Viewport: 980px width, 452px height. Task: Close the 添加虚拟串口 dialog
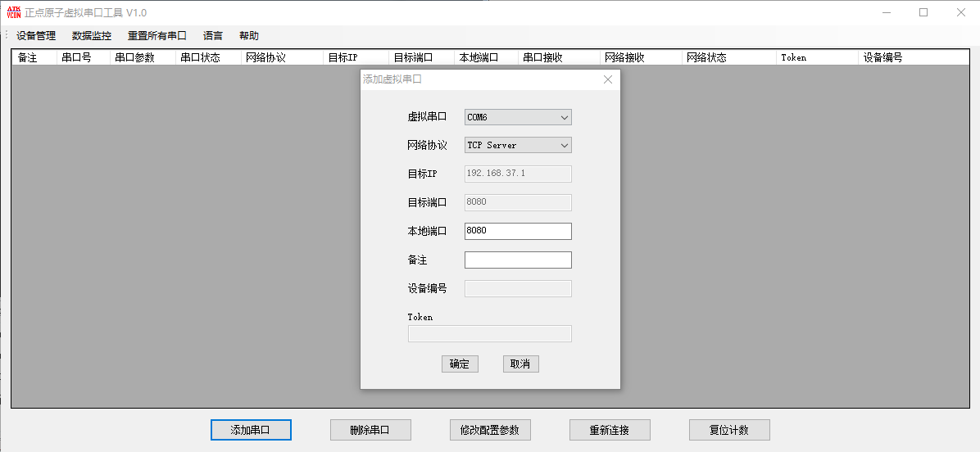(x=607, y=79)
